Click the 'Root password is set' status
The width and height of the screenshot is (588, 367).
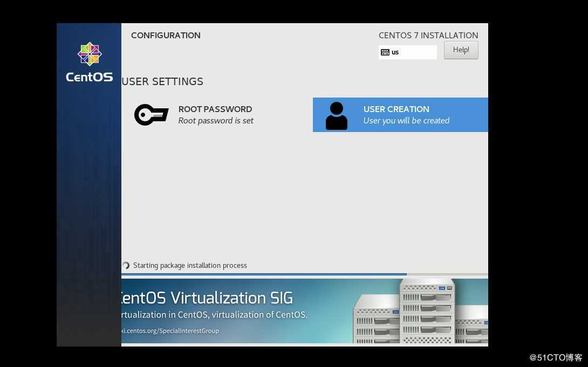216,121
